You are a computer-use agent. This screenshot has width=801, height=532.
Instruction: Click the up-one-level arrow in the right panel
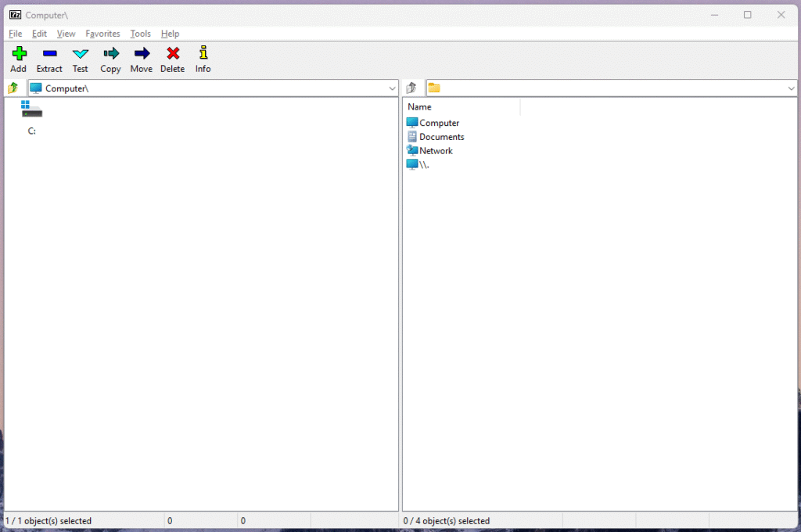coord(411,88)
